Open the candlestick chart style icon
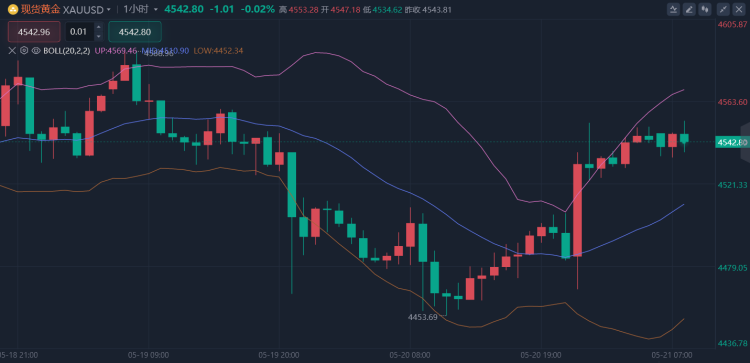Viewport: 750px width, 363px height. [x=705, y=9]
